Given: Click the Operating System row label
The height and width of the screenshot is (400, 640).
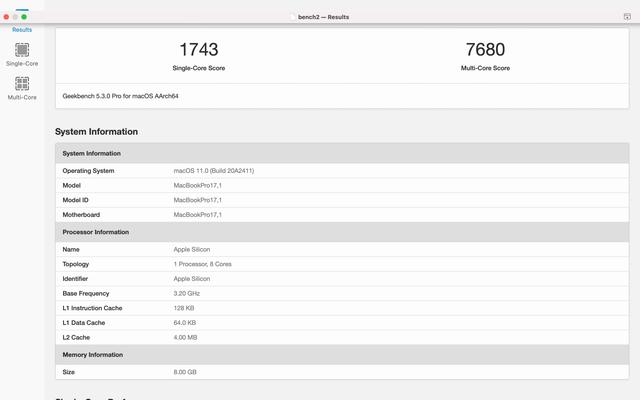Looking at the screenshot, I should (88, 171).
